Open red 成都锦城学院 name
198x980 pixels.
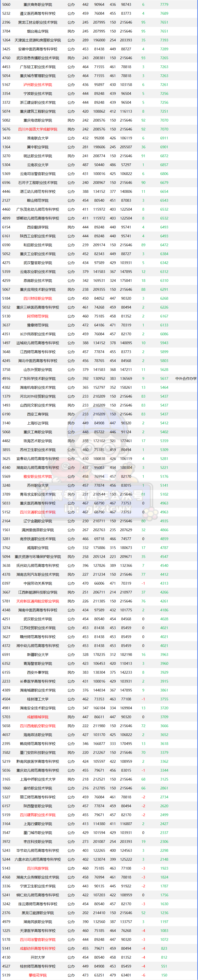pos(38,717)
